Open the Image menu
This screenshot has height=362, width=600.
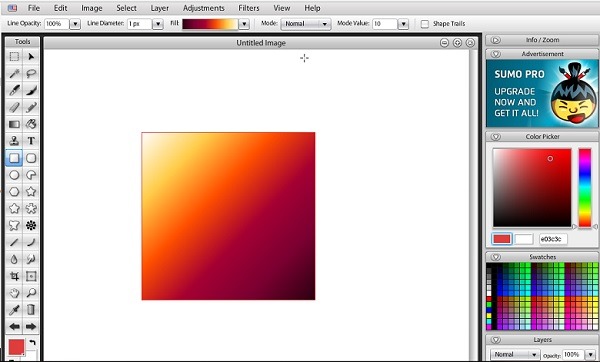click(91, 8)
